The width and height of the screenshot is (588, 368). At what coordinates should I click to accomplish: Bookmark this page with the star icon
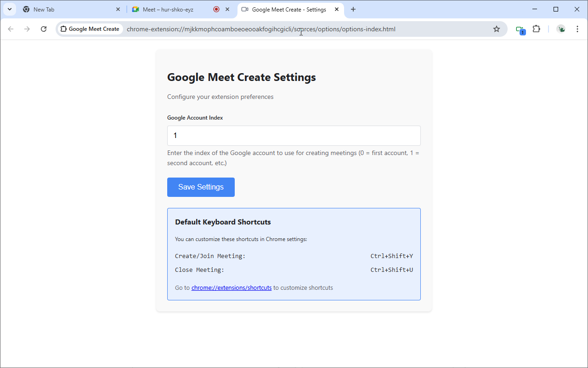point(496,29)
